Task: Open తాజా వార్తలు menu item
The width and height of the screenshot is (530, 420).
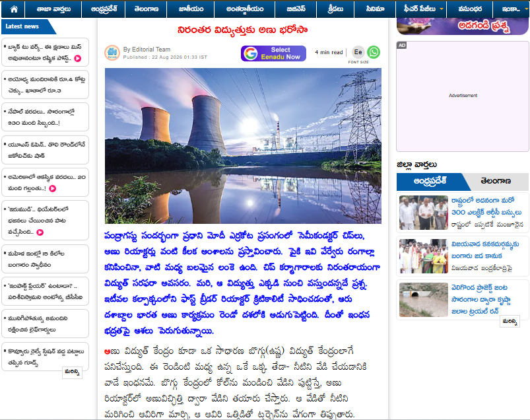Action: (x=53, y=9)
